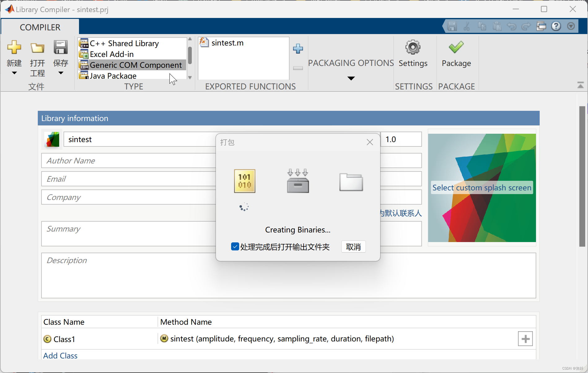Uncheck 处理完成后打开输出文件夹 option

click(235, 247)
